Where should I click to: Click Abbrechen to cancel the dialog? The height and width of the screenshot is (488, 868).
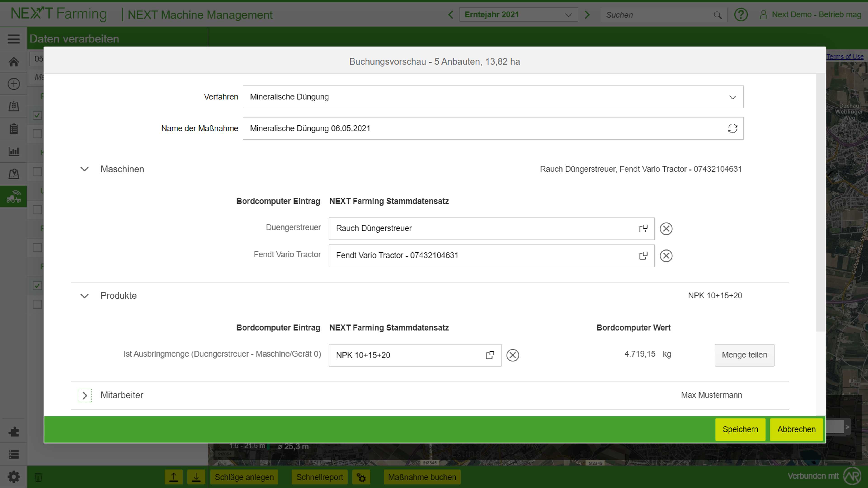[797, 429]
